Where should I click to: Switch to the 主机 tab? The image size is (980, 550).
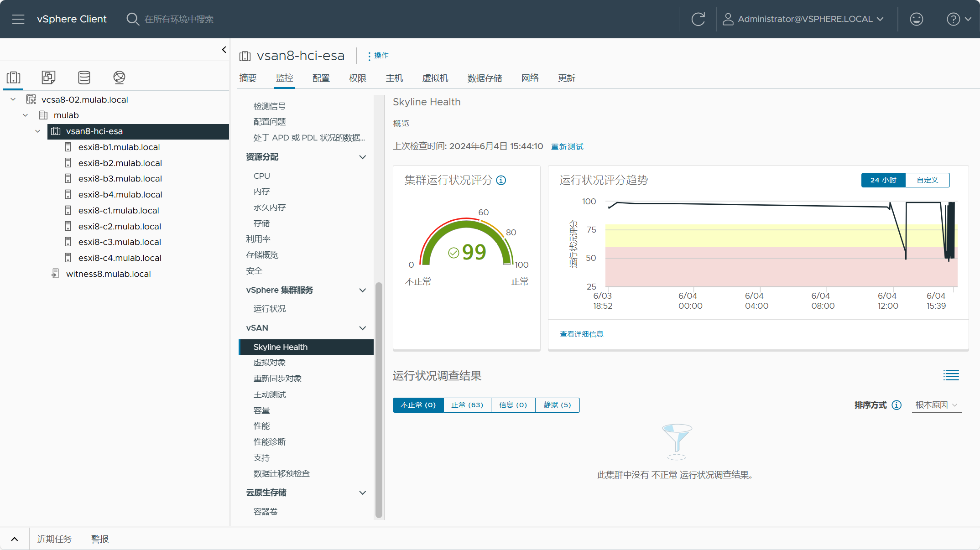click(394, 78)
